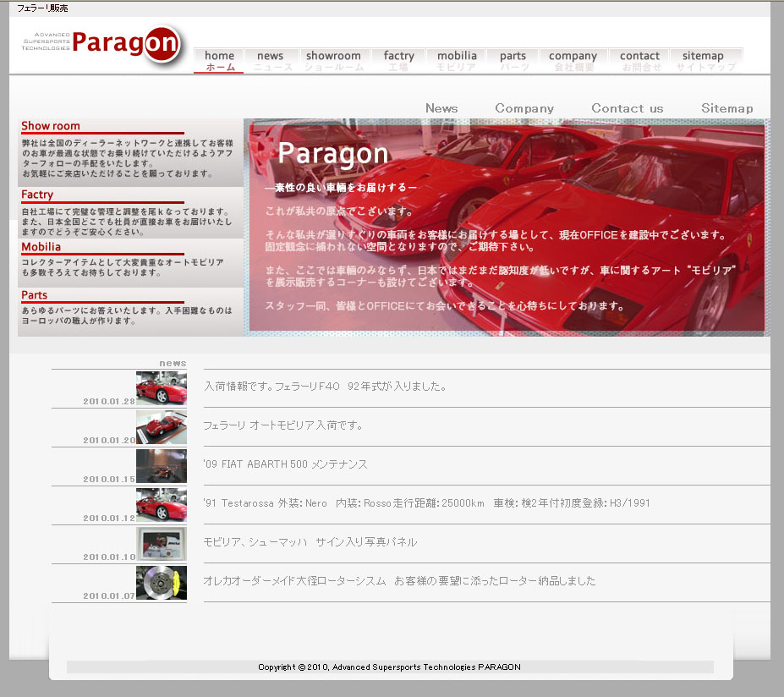This screenshot has width=784, height=697.
Task: Click the brake rotor news thumbnail
Action: 162,583
